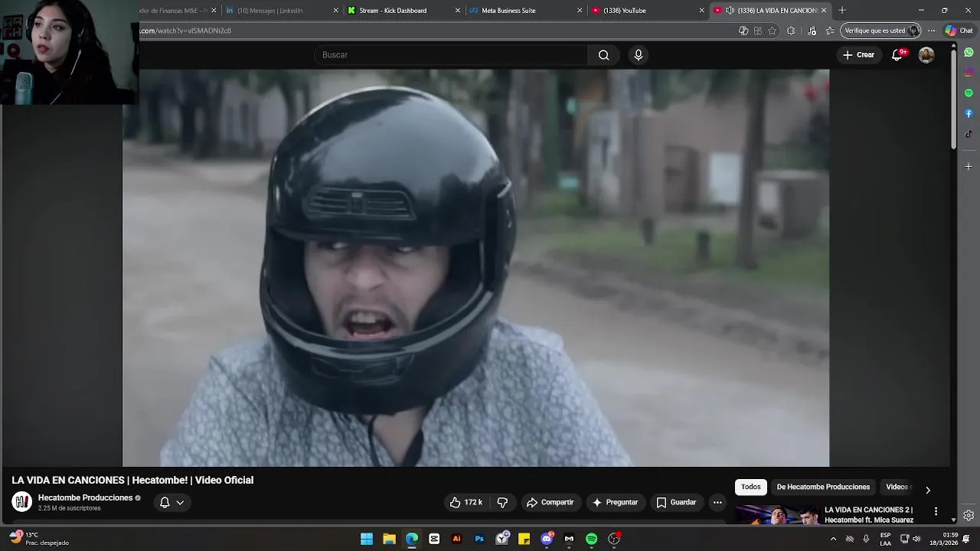The width and height of the screenshot is (980, 551).
Task: Click the browser address bar URL
Action: point(185,31)
